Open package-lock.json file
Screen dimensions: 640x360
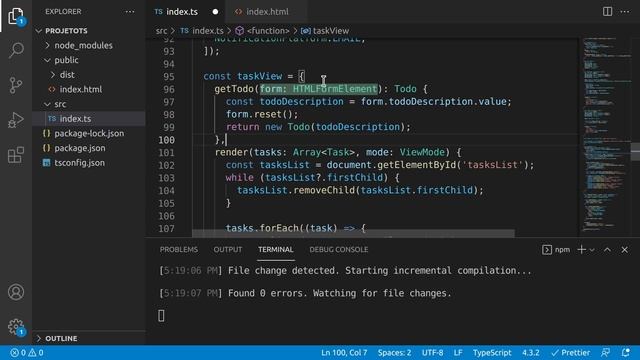89,133
